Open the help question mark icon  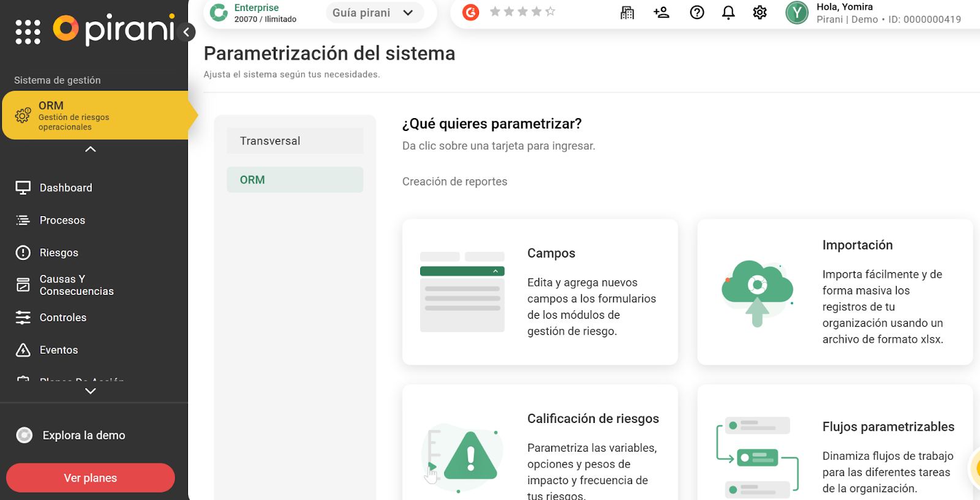click(697, 12)
